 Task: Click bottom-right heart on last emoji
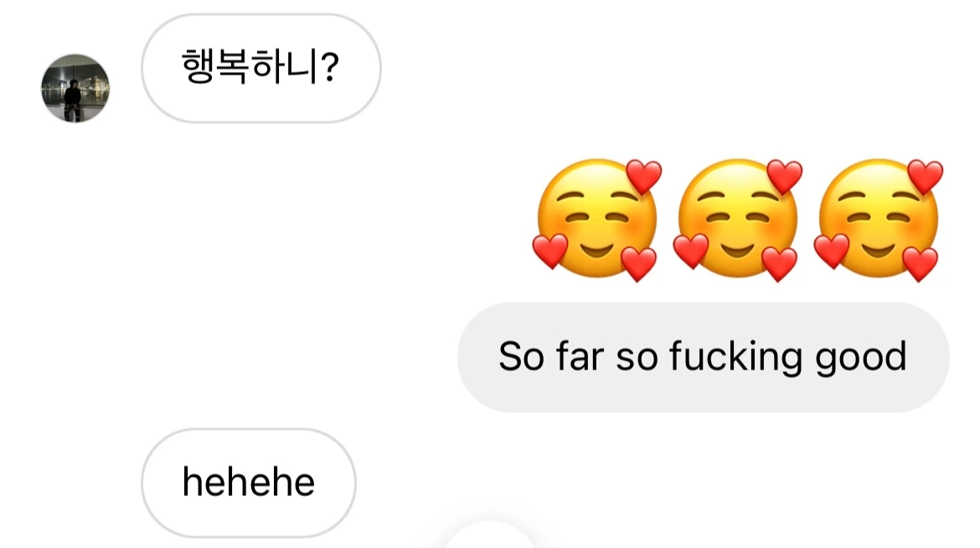point(920,264)
